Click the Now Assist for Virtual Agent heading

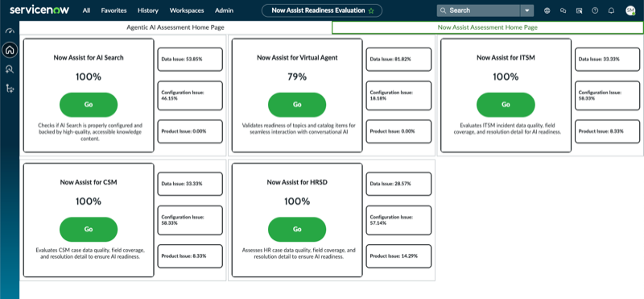(297, 58)
